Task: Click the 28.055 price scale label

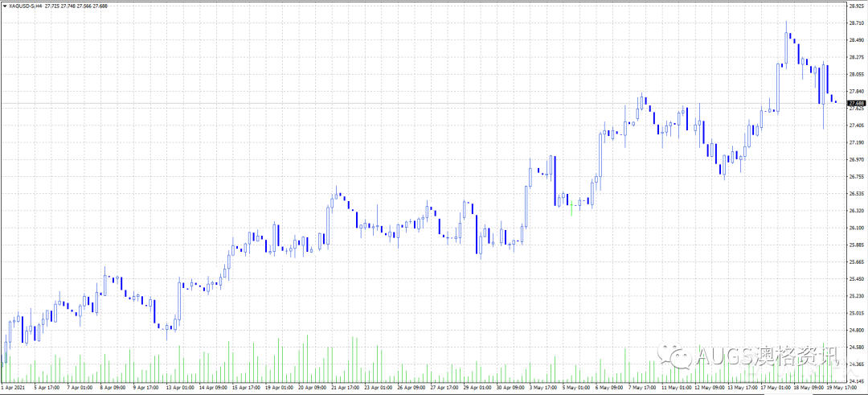Action: click(855, 74)
